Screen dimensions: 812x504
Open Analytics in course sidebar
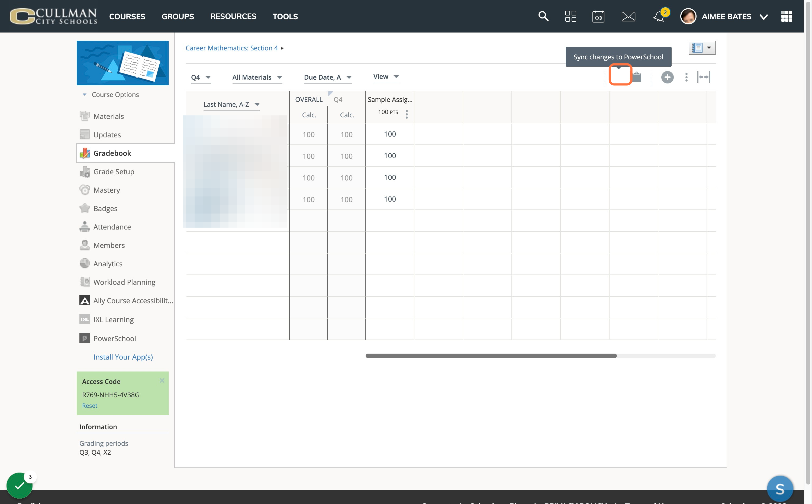(108, 264)
